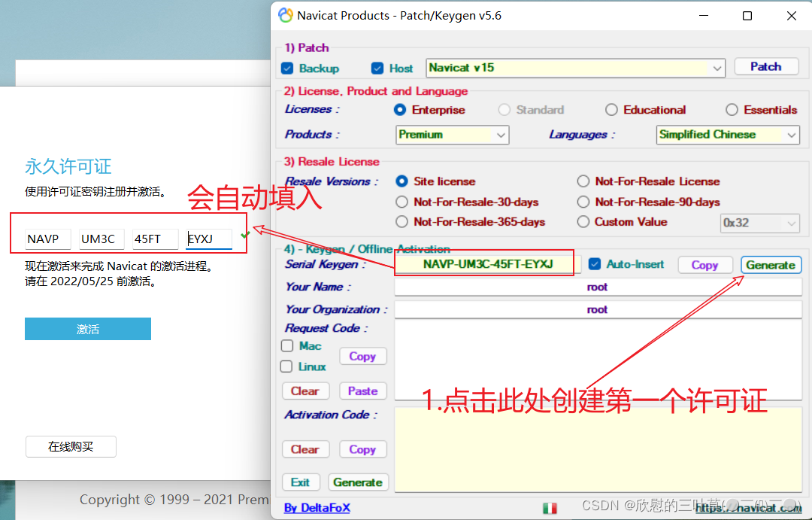Select the Essentials license option
The width and height of the screenshot is (812, 520).
[732, 110]
